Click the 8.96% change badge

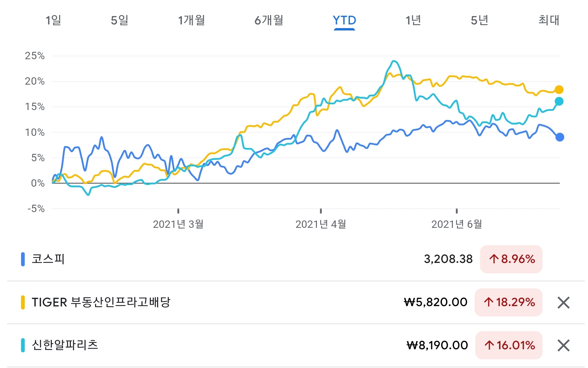tap(511, 259)
